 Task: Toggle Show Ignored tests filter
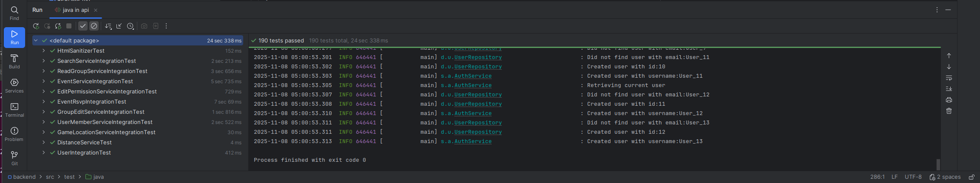point(94,26)
